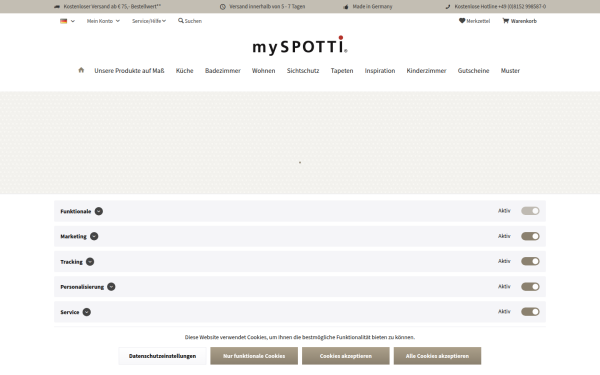This screenshot has width=600, height=375.
Task: Expand the Funktionale cookie details
Action: [x=99, y=211]
